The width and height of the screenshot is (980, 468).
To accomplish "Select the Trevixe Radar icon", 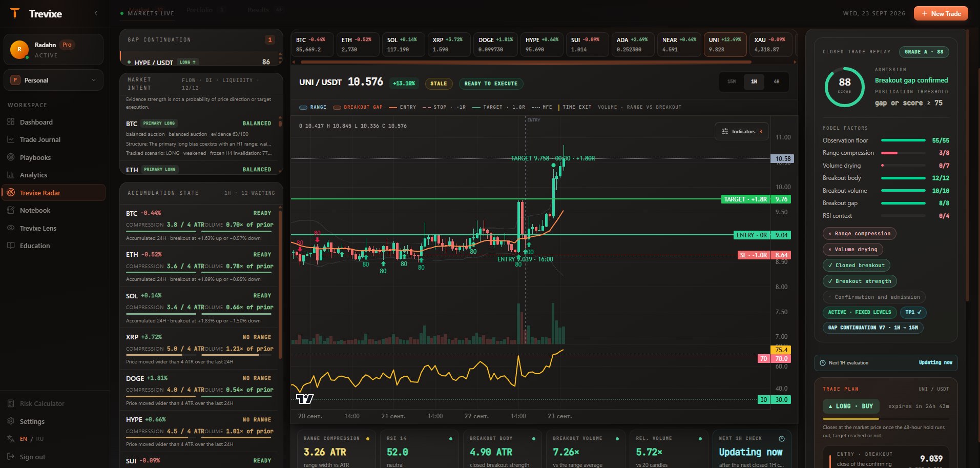I will [11, 193].
